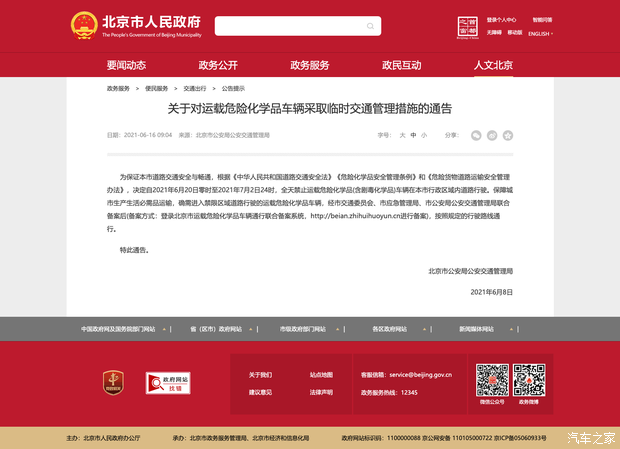Screen dimensions: 620x449
Task: Expand the ENGLISH language dropdown
Action: [x=540, y=34]
